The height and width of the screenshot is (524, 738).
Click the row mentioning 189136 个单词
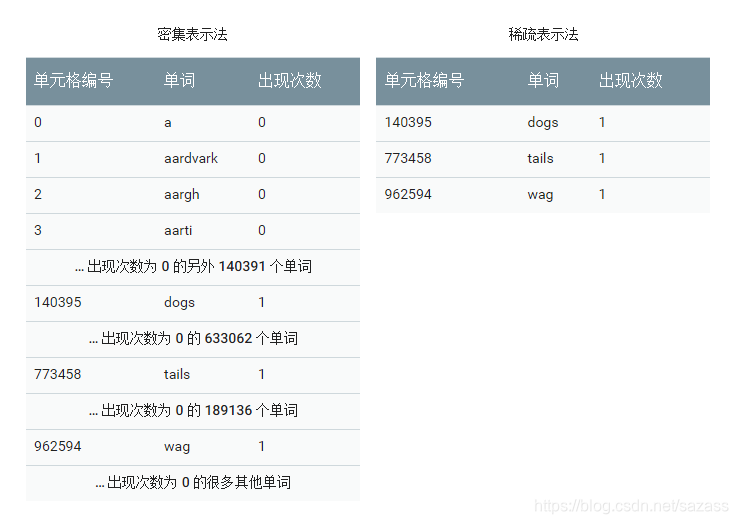pos(193,411)
